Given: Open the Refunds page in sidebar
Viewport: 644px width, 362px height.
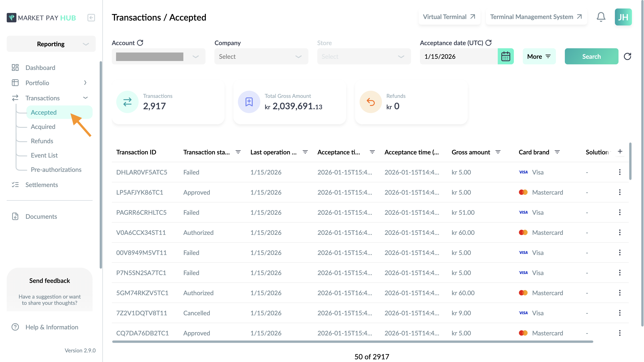Looking at the screenshot, I should coord(42,141).
